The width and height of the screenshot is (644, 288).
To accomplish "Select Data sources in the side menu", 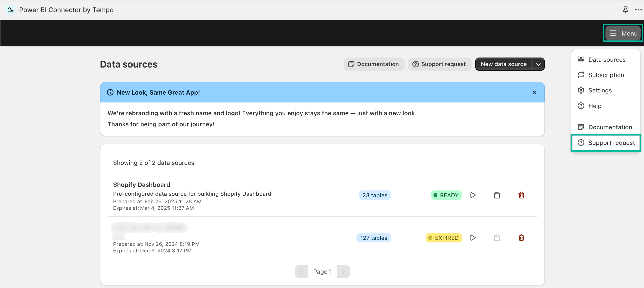I will [x=607, y=60].
